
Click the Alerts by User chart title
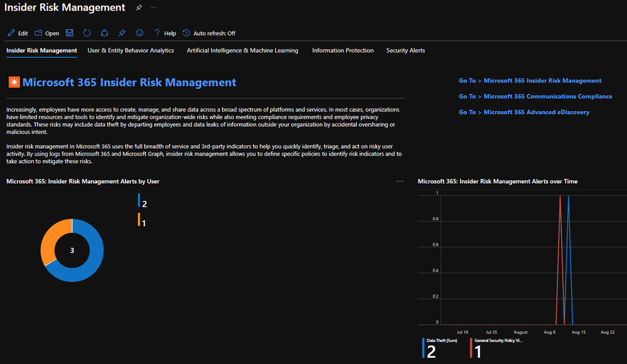click(83, 181)
